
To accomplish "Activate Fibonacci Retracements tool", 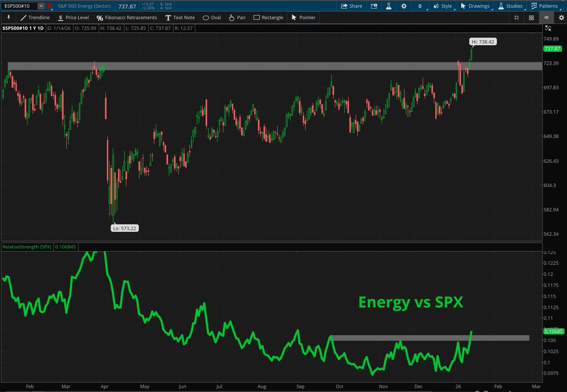I will 127,17.
